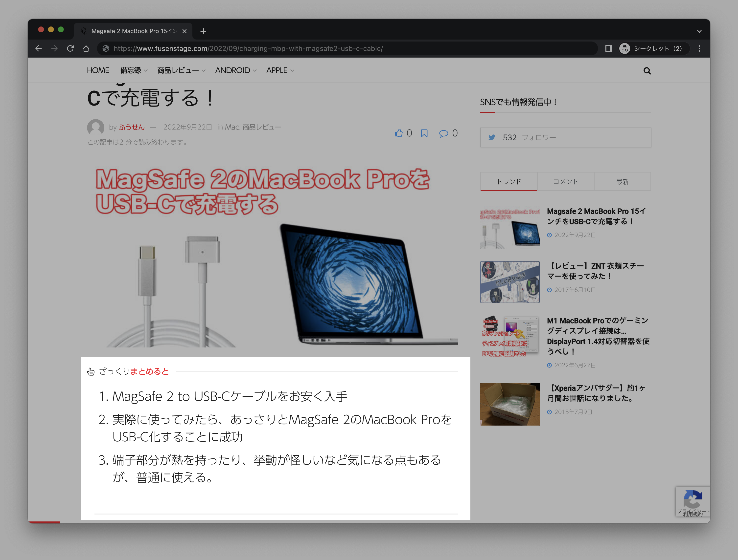The height and width of the screenshot is (560, 738).
Task: Expand the 備忘録 menu
Action: 134,70
